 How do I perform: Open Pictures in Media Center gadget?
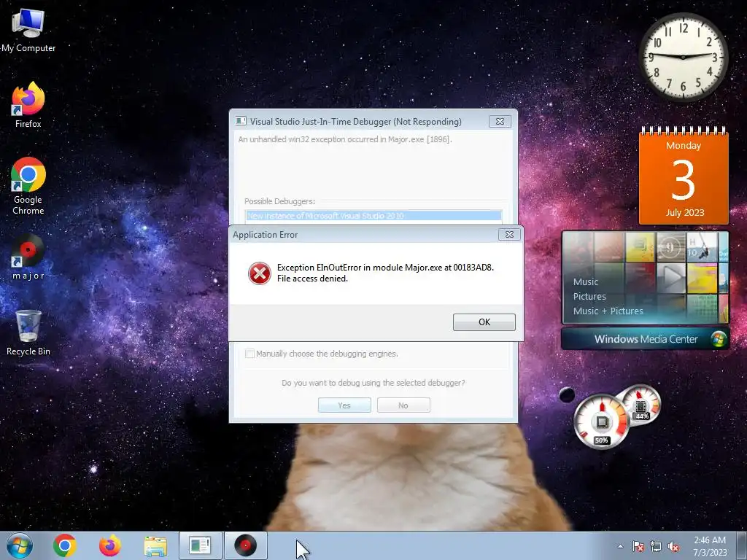pyautogui.click(x=589, y=296)
